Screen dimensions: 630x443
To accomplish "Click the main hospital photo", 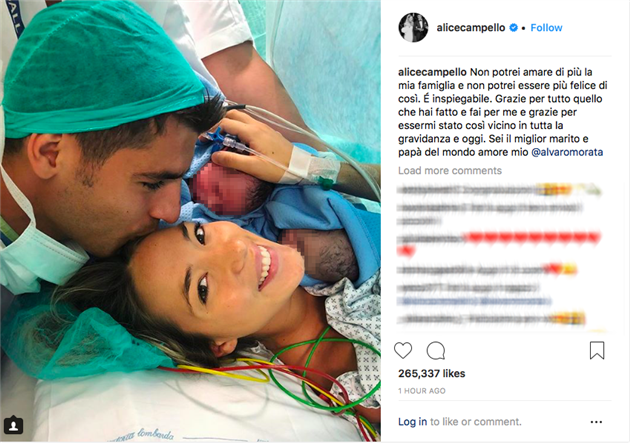I will click(x=190, y=221).
